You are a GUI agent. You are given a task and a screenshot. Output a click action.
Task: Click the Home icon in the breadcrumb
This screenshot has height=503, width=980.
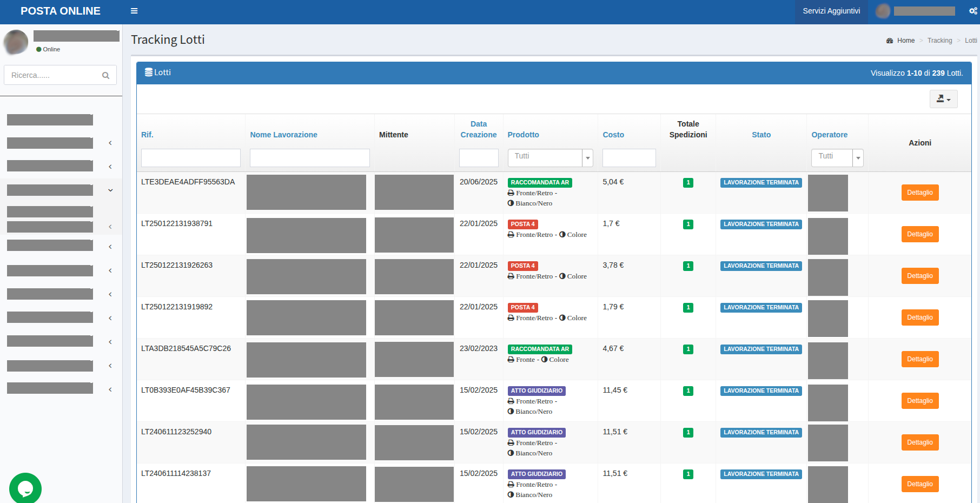[890, 40]
